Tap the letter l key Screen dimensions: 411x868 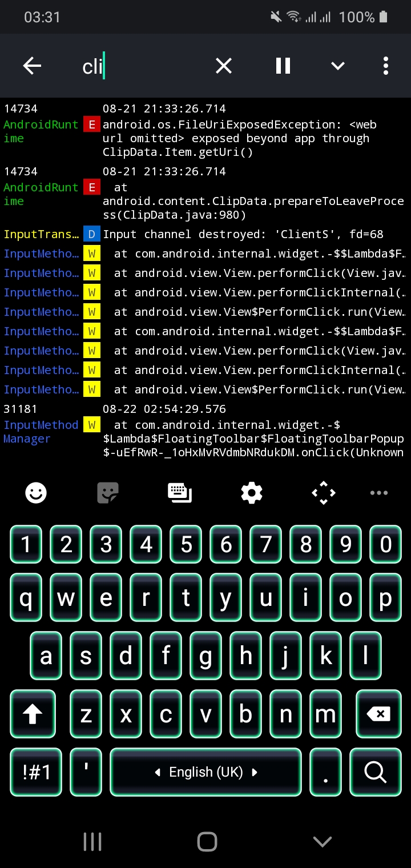[366, 656]
